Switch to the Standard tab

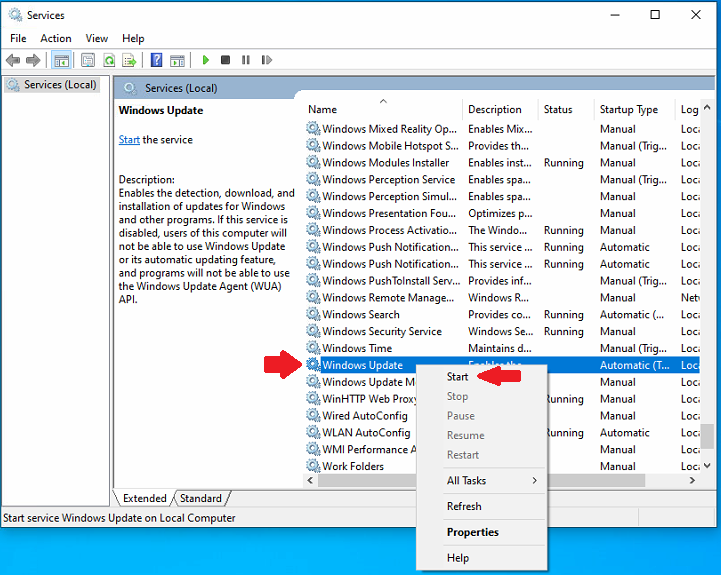pyautogui.click(x=201, y=498)
